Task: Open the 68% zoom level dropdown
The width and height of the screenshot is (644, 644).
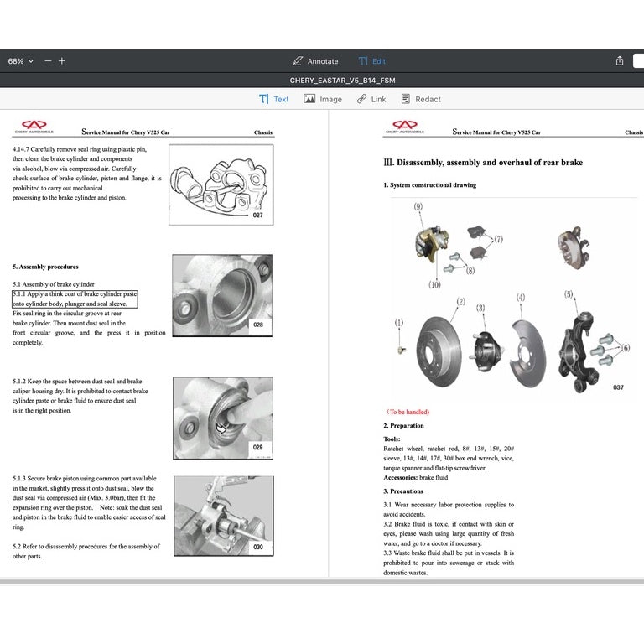Action: (x=20, y=61)
